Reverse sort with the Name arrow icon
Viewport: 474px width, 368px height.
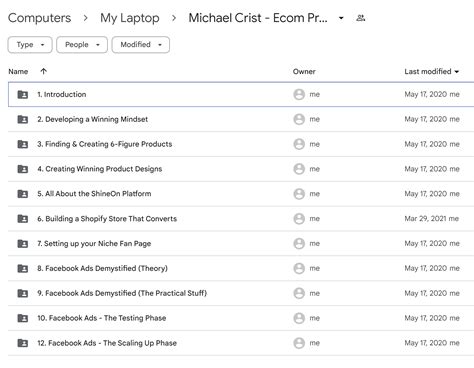[43, 71]
